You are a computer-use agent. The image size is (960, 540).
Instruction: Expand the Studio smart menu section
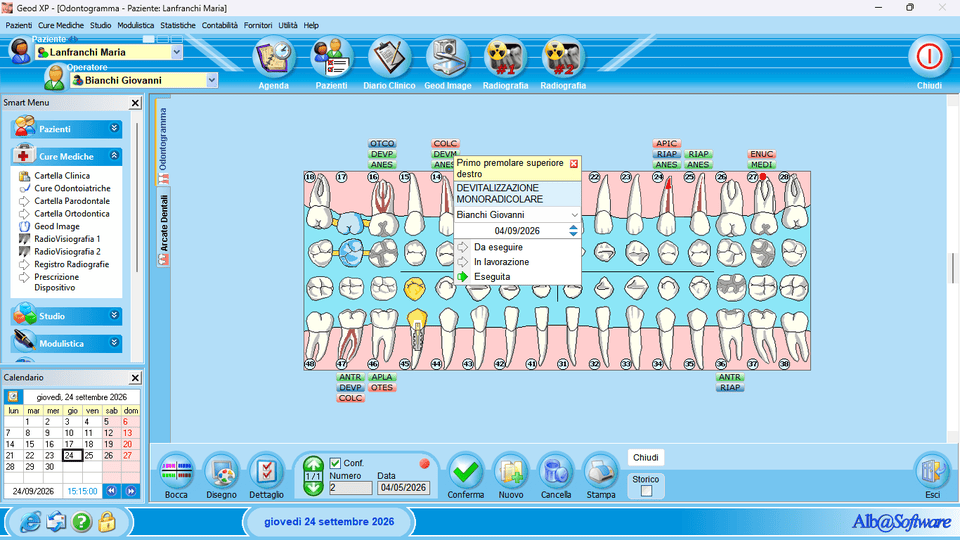coord(114,315)
